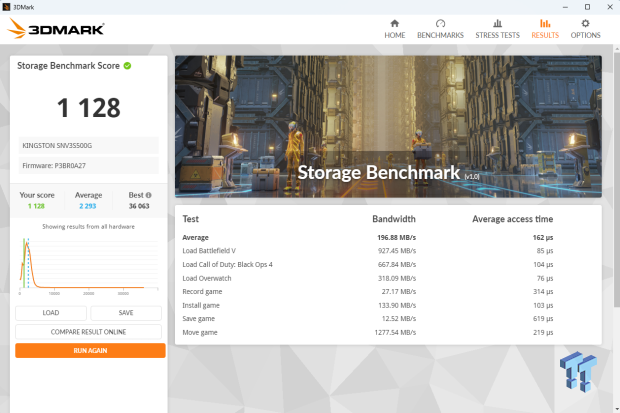Click the 3DMark title bar app icon
Screen dimensions: 620x413
point(6,7)
